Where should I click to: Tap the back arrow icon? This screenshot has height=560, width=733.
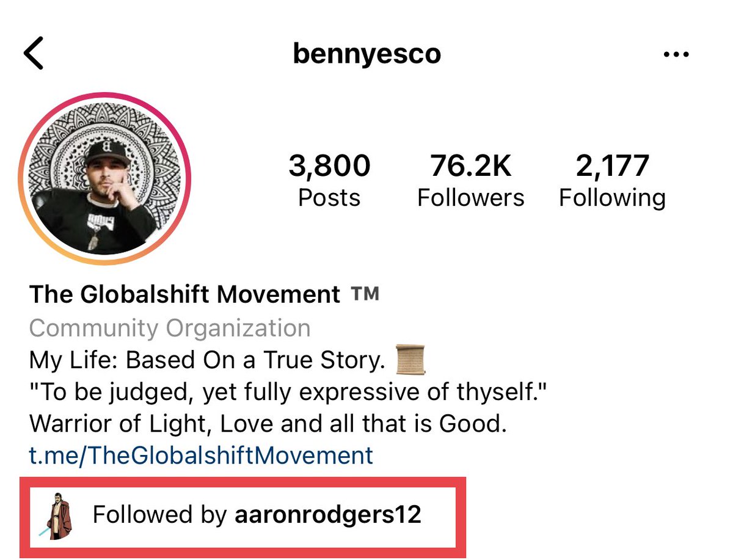pos(34,53)
